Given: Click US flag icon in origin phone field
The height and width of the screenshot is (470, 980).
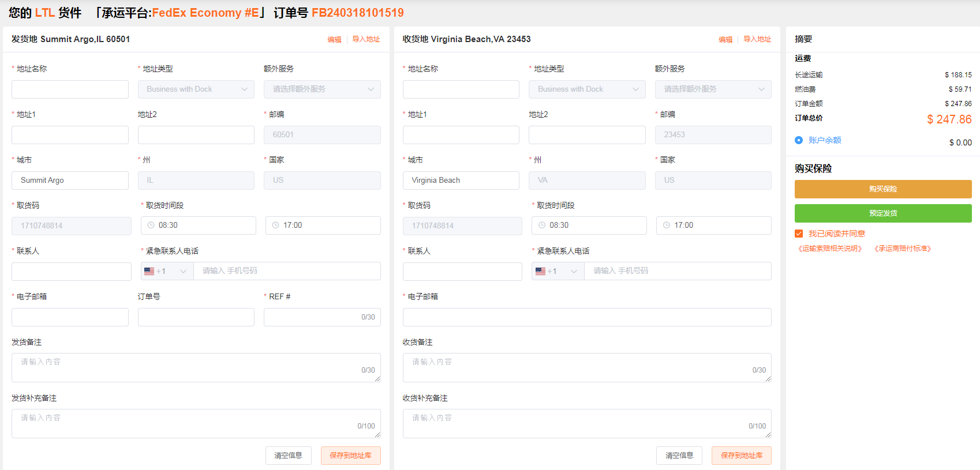Looking at the screenshot, I should [149, 271].
